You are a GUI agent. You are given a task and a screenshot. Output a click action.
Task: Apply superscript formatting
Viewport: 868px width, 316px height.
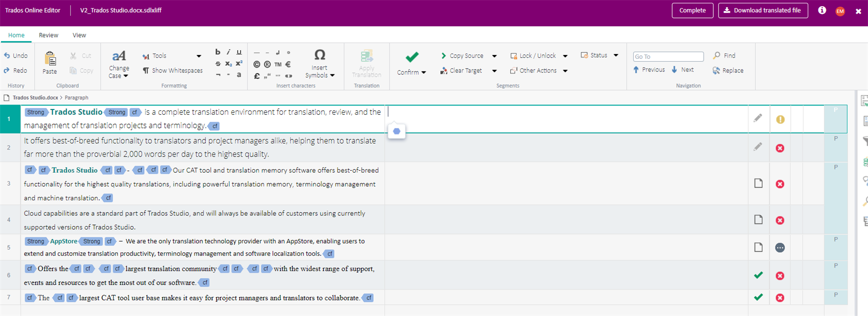click(x=239, y=63)
